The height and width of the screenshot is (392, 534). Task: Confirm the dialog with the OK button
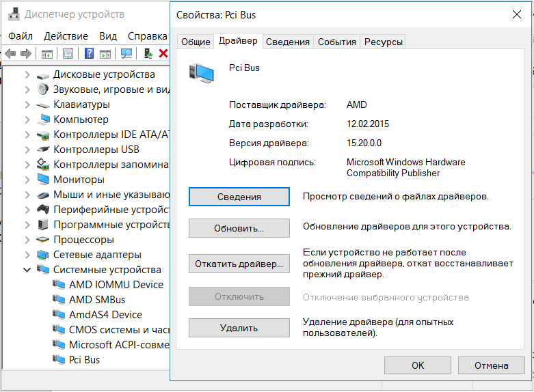[418, 365]
